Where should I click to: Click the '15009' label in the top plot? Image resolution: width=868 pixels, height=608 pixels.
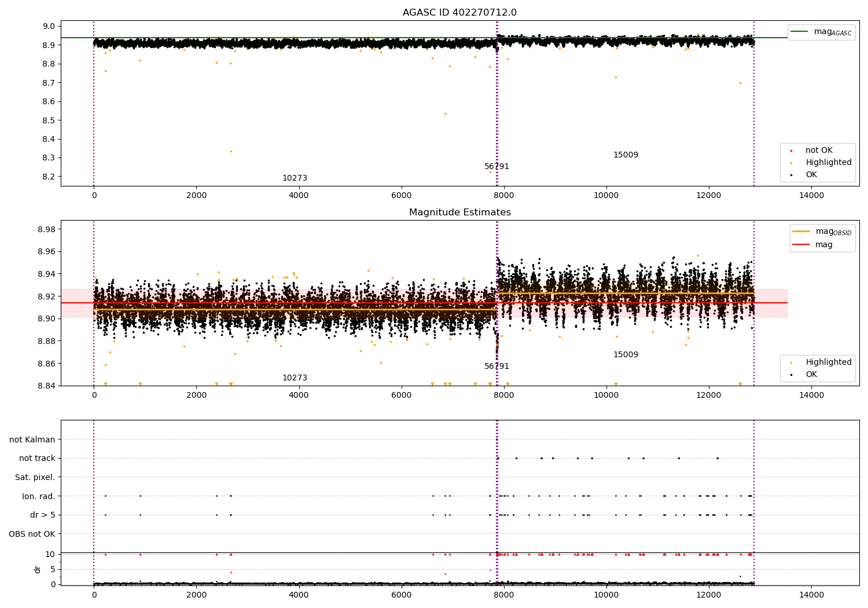click(626, 155)
